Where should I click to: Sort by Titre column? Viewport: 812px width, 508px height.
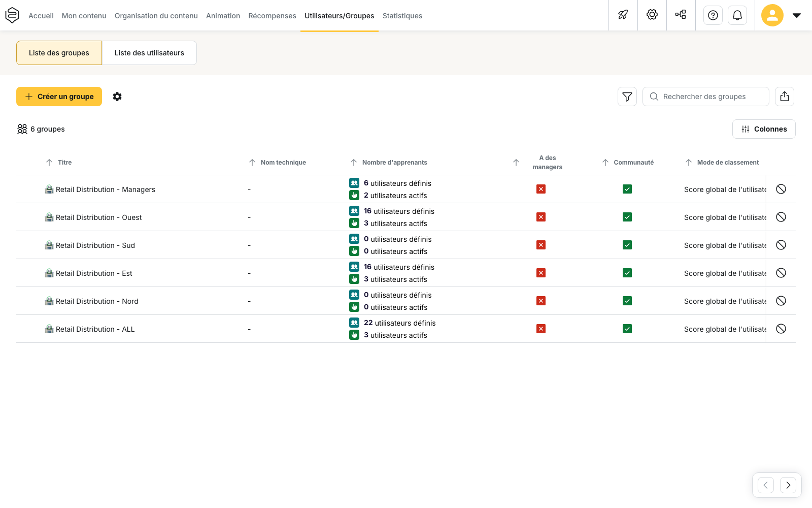click(59, 163)
